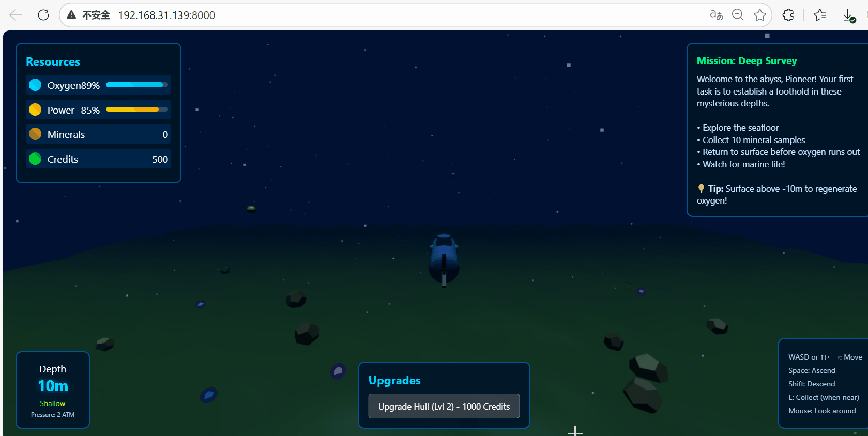The width and height of the screenshot is (868, 436).
Task: Click the "Shift: Descend" control hint
Action: (812, 384)
